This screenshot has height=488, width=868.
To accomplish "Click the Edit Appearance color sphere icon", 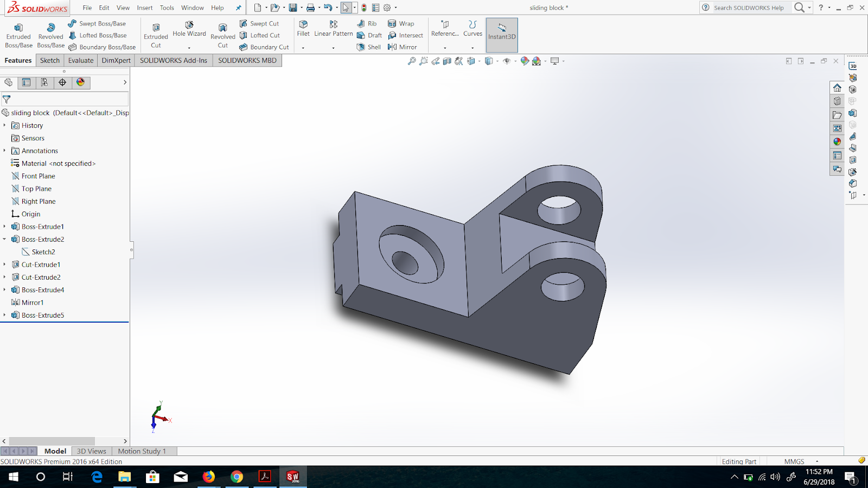I will (x=524, y=61).
